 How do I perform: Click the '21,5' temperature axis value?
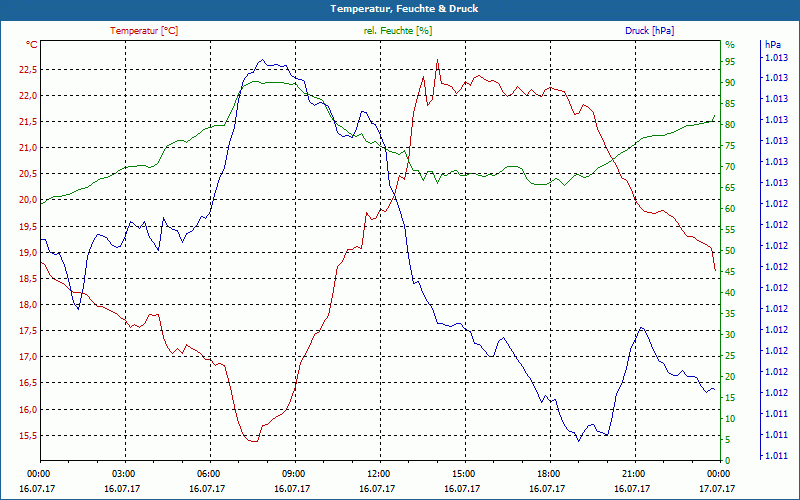(28, 122)
